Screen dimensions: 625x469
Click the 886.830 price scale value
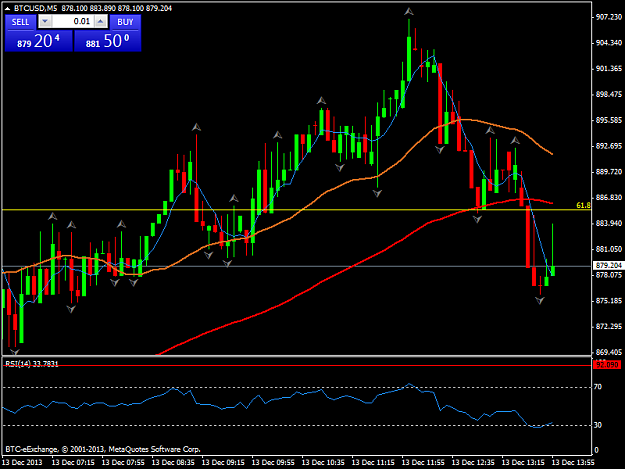tap(608, 197)
